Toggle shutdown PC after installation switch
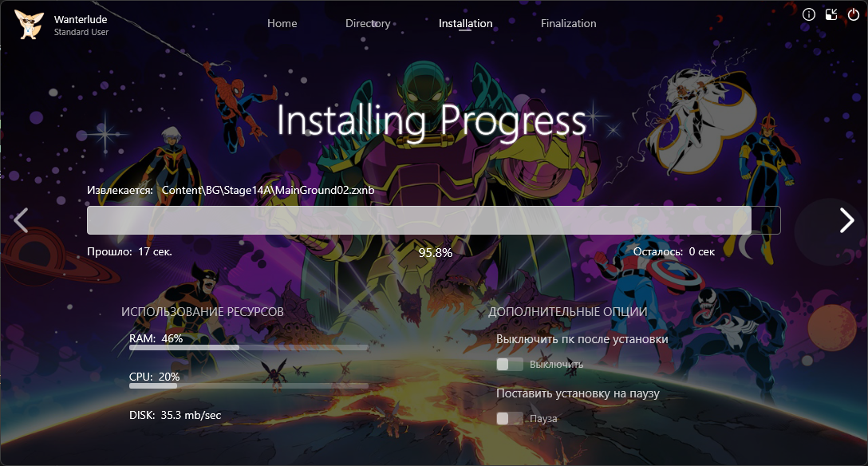868x466 pixels. (509, 365)
